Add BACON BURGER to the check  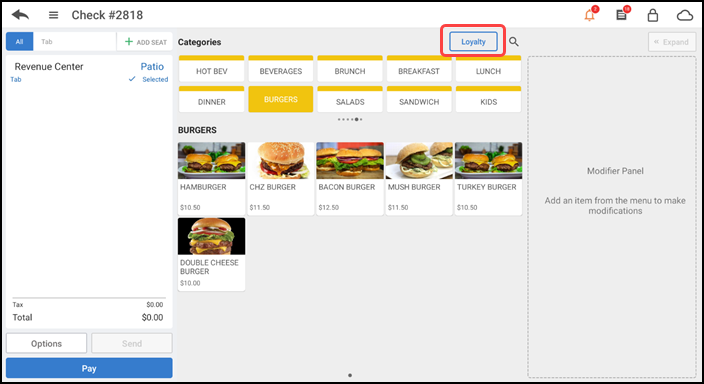pyautogui.click(x=350, y=179)
